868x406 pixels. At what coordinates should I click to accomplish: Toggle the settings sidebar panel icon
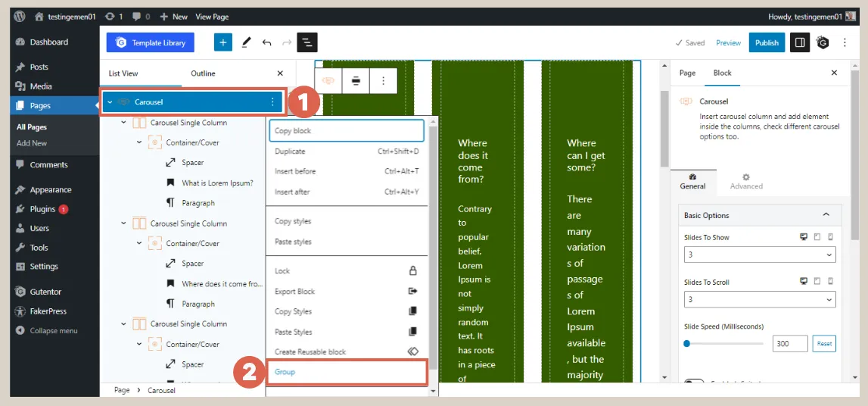point(799,43)
